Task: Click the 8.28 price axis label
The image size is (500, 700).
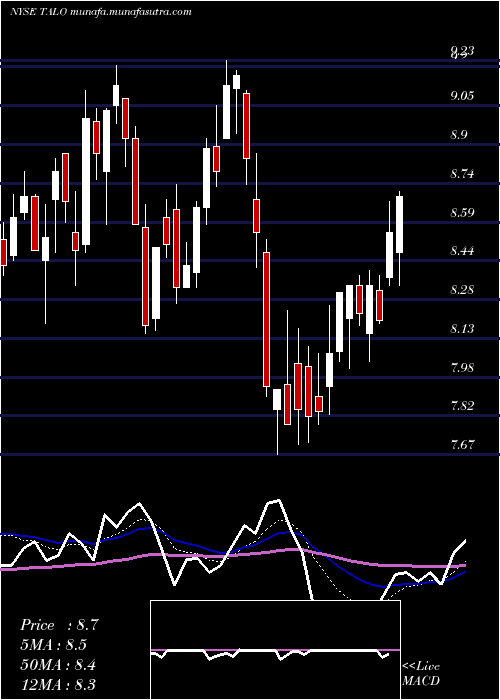Action: tap(462, 290)
